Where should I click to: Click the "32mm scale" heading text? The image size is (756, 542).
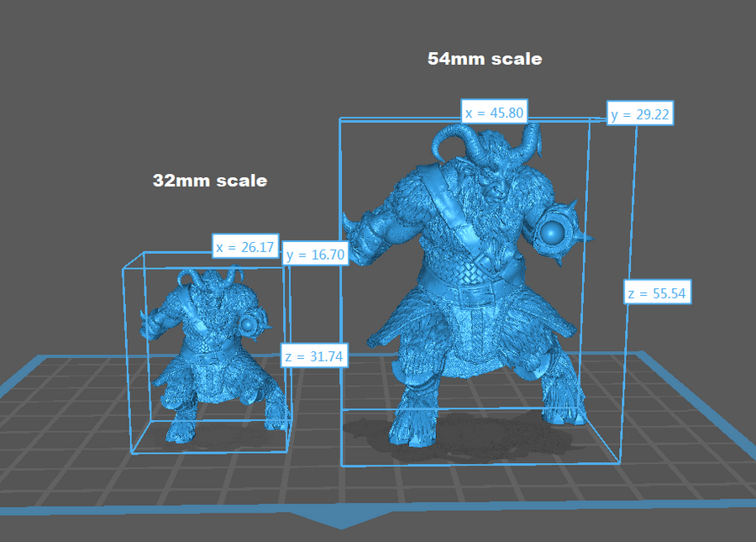click(210, 181)
